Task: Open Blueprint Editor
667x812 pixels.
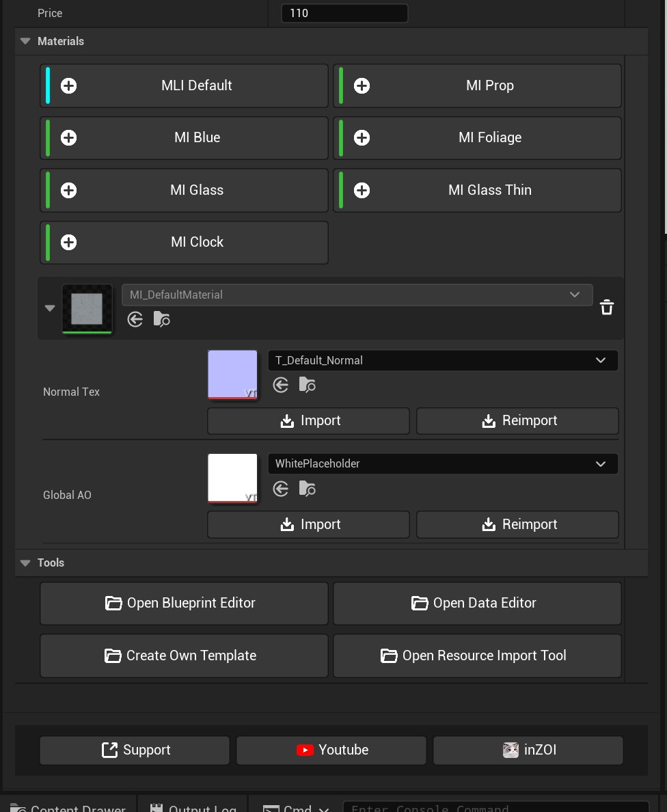Action: tap(184, 604)
